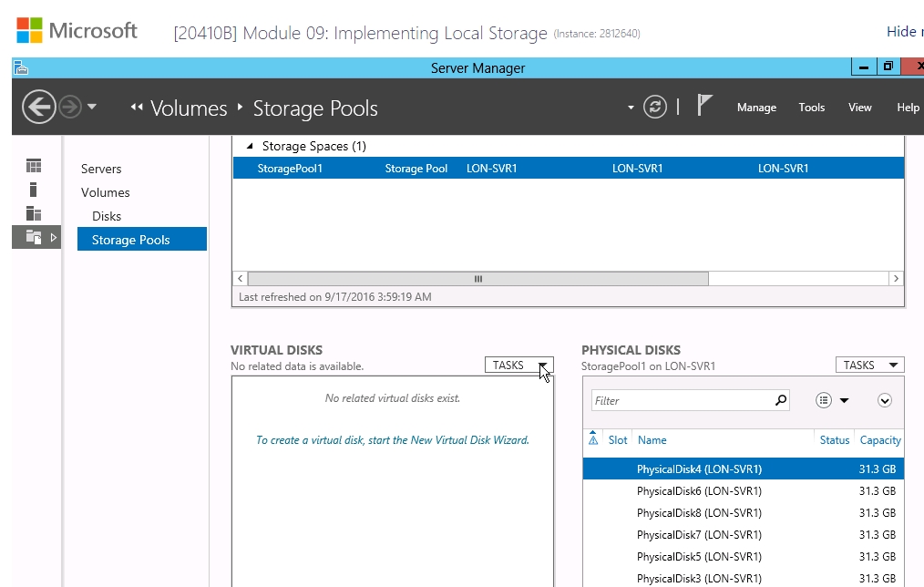Open the Tools menu
This screenshot has height=587, width=924.
pyautogui.click(x=811, y=108)
